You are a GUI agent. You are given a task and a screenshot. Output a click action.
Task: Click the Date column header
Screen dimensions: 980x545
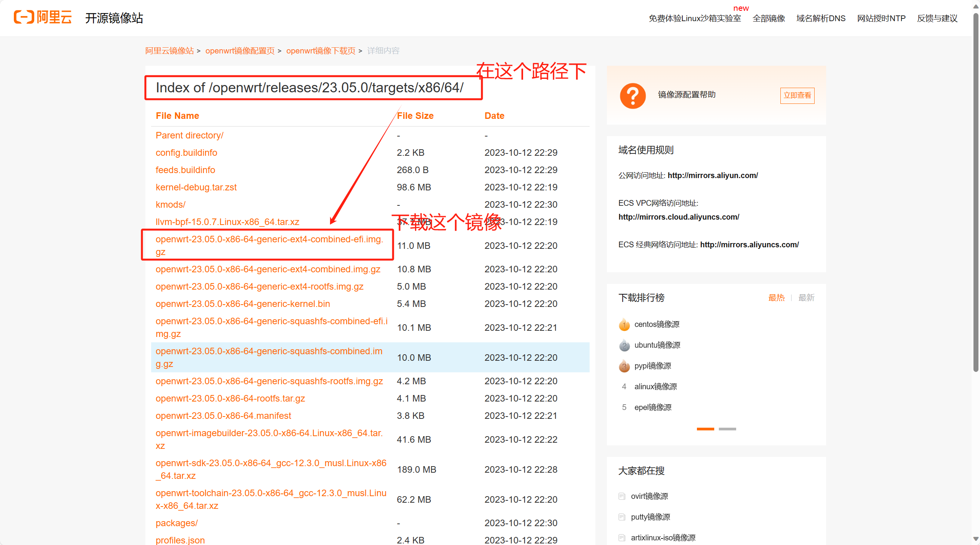(x=494, y=116)
